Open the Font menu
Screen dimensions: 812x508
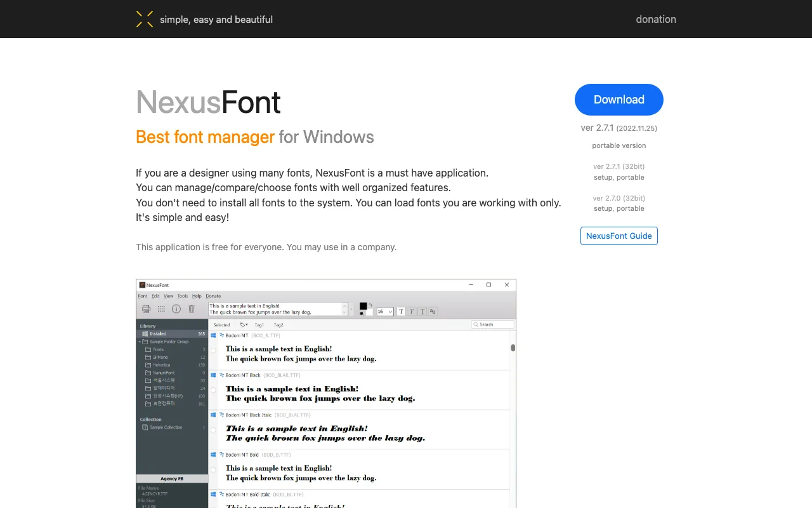click(143, 296)
